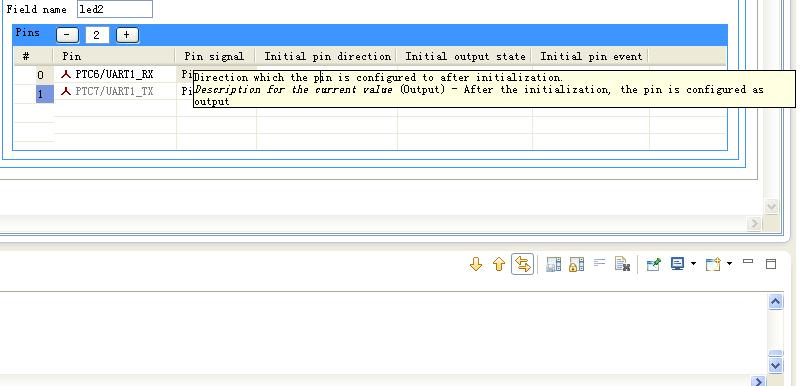
Task: Click the Field name input containing led2
Action: pyautogui.click(x=115, y=9)
